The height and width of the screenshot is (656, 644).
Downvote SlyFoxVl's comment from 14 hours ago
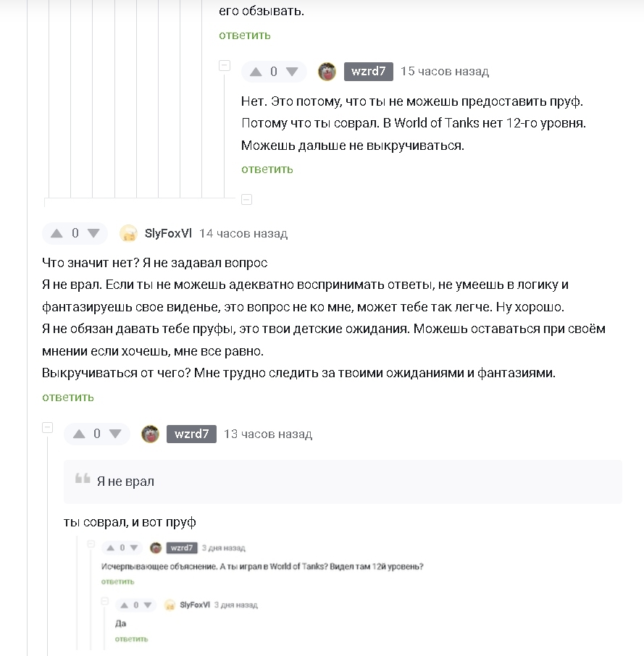pos(93,234)
